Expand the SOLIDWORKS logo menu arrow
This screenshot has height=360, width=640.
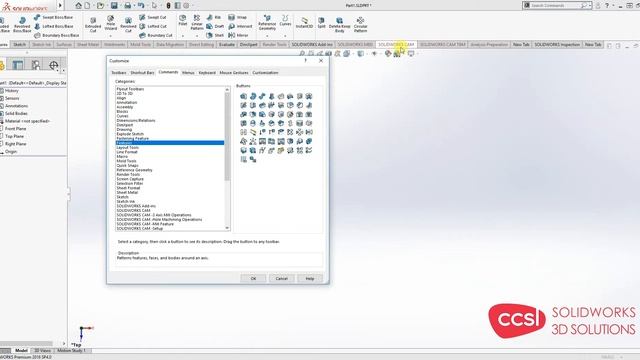pos(60,5)
